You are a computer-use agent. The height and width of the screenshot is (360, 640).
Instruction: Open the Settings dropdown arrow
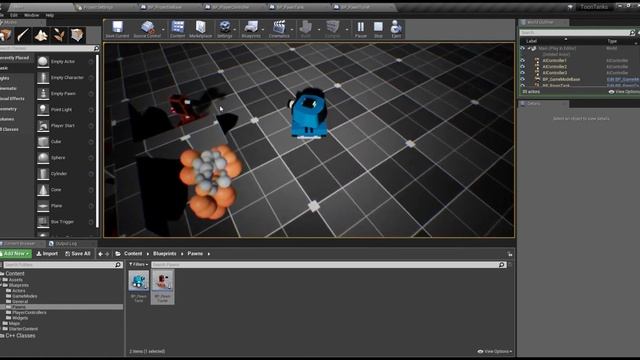tap(235, 29)
